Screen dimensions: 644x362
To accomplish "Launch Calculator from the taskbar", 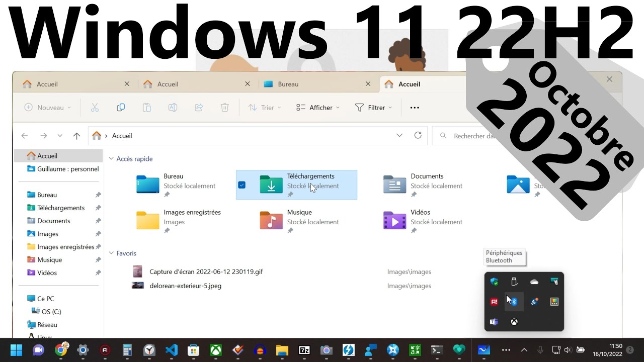I will (127, 350).
